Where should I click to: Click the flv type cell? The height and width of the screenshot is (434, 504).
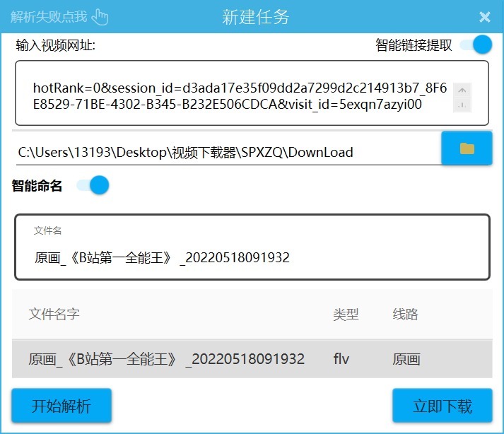pos(341,359)
